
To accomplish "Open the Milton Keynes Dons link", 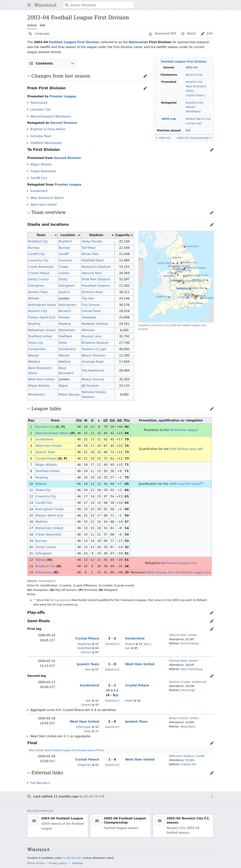I will [160, 572].
